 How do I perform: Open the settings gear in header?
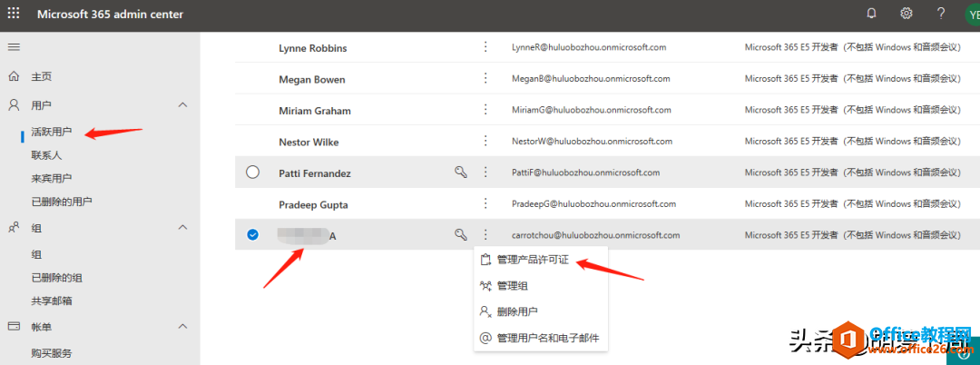906,14
